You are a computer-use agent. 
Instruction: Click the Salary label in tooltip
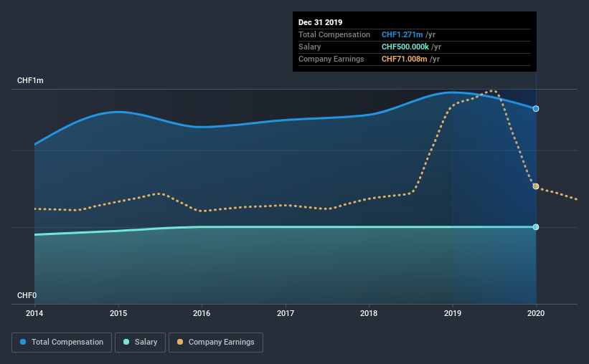(309, 47)
